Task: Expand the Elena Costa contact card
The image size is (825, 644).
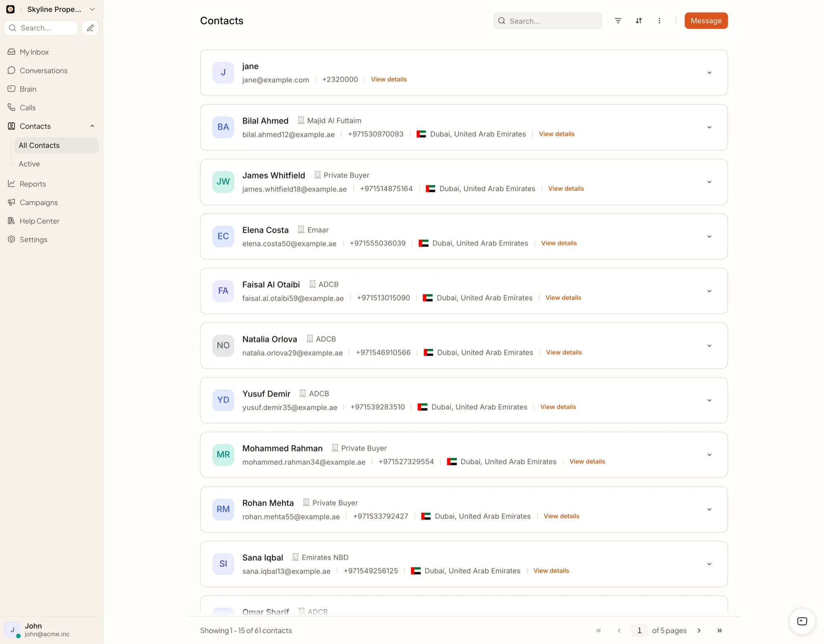Action: (x=709, y=237)
